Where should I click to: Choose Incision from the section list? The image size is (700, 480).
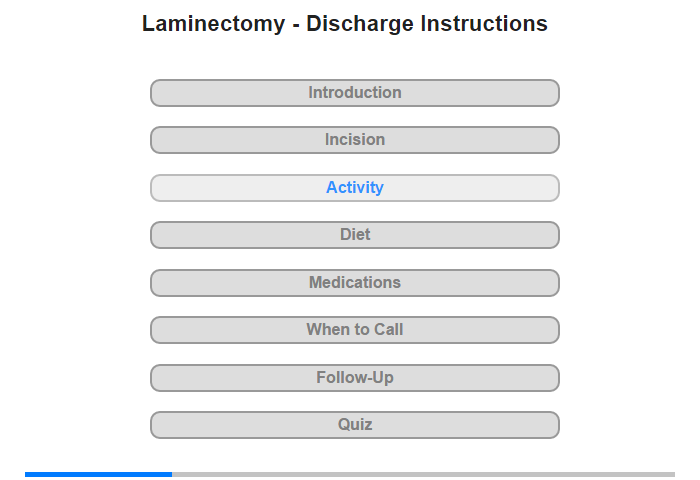pos(354,140)
